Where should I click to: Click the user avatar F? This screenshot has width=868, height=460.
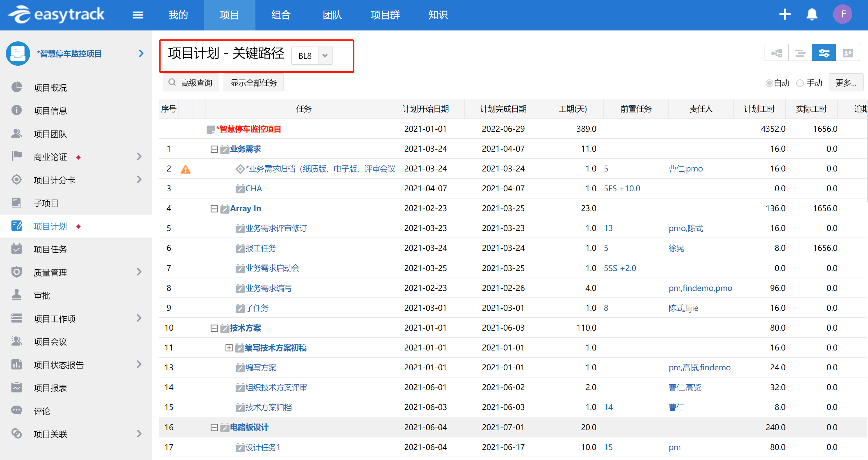pos(843,14)
